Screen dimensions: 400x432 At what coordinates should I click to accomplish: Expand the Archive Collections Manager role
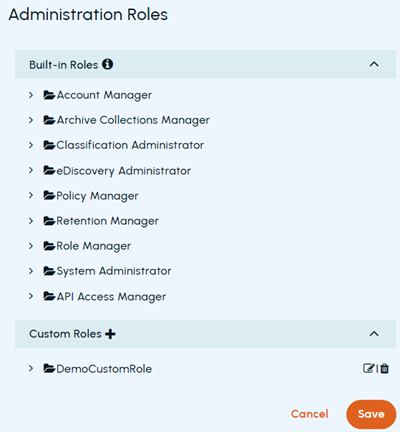coord(31,120)
